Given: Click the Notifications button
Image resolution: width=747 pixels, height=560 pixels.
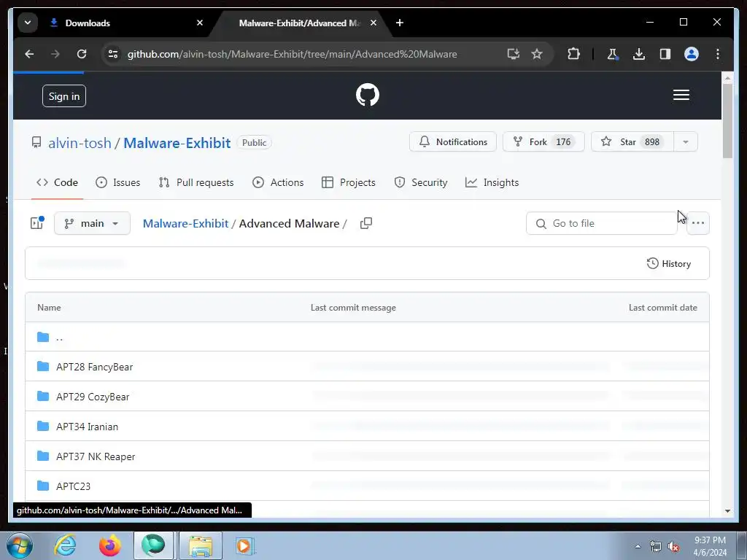Looking at the screenshot, I should [x=452, y=142].
